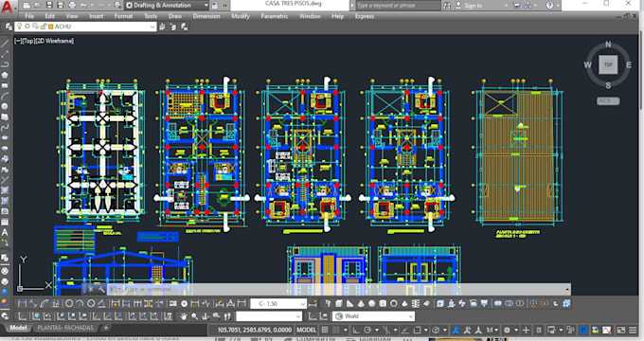This screenshot has width=644, height=341.
Task: Toggle hardware acceleration blue circle icon
Action: pyautogui.click(x=583, y=330)
